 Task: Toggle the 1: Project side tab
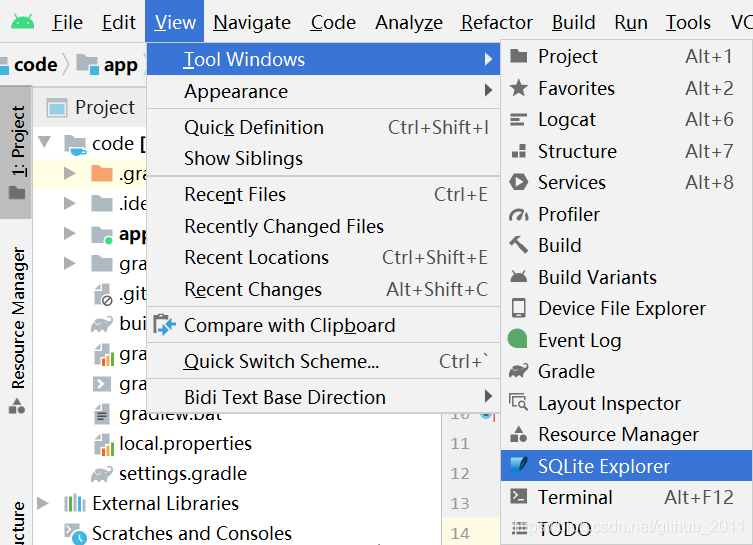coord(17,152)
